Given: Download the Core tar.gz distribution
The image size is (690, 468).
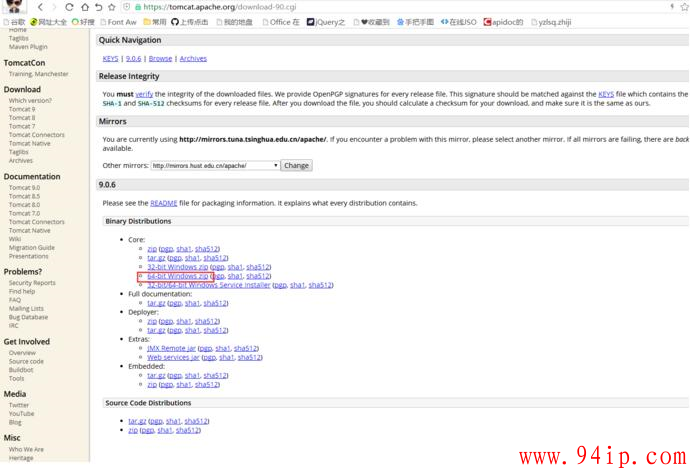Looking at the screenshot, I should [156, 258].
